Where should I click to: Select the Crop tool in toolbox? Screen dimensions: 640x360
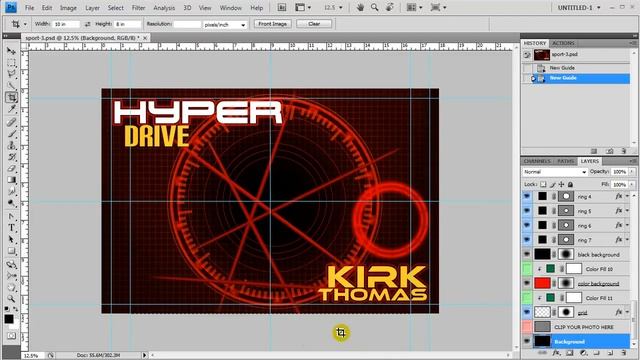coord(11,97)
